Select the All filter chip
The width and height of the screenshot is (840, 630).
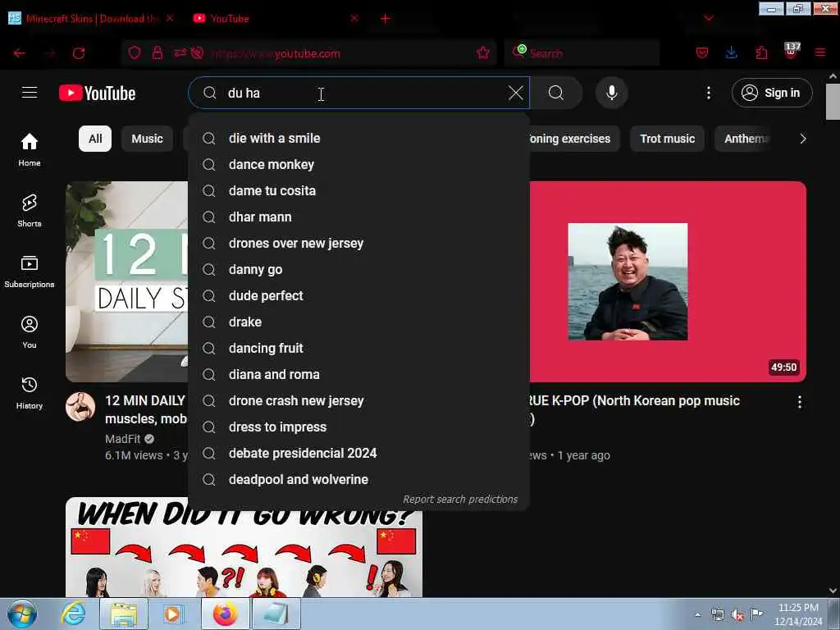click(95, 139)
